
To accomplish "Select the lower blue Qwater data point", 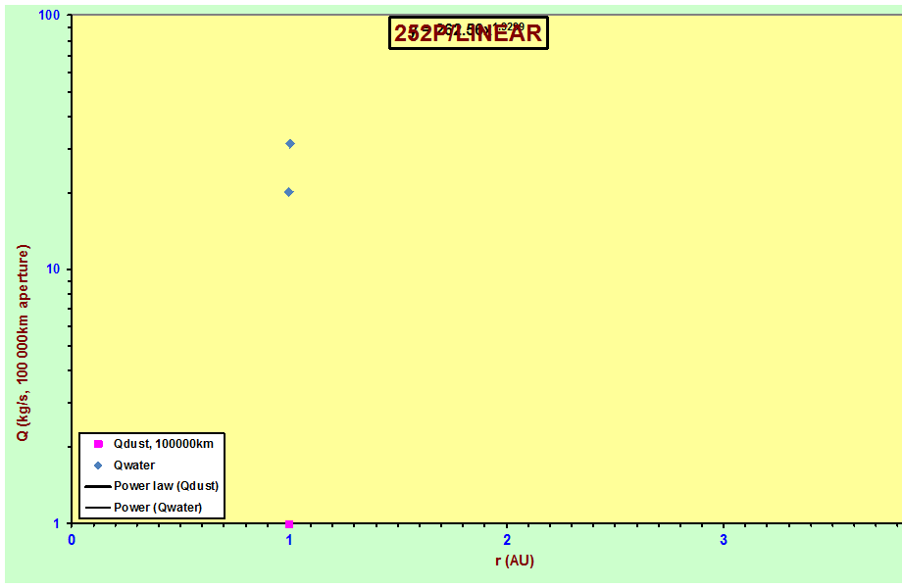I will pos(289,192).
